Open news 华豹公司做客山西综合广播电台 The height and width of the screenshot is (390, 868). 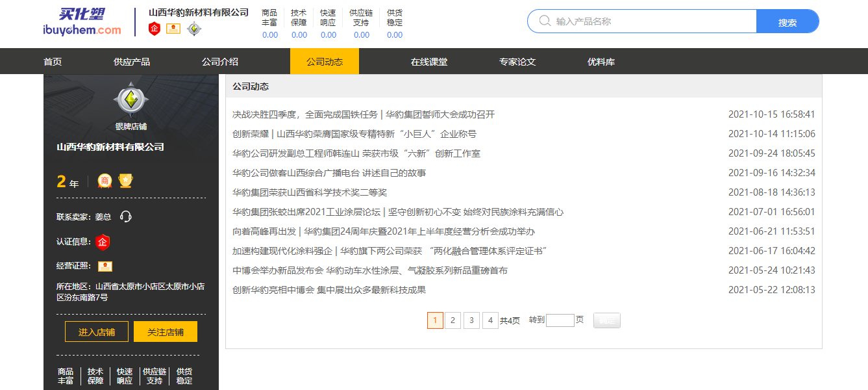(329, 173)
